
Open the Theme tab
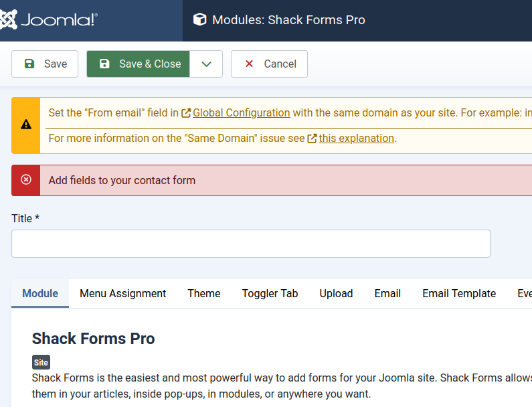(x=204, y=293)
